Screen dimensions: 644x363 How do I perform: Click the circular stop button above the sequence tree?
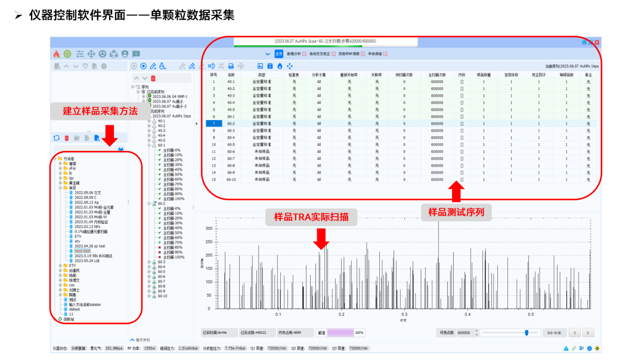144,66
